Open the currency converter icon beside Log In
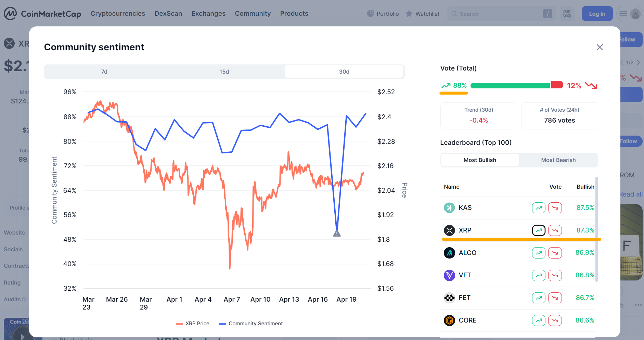The height and width of the screenshot is (340, 644). (567, 13)
